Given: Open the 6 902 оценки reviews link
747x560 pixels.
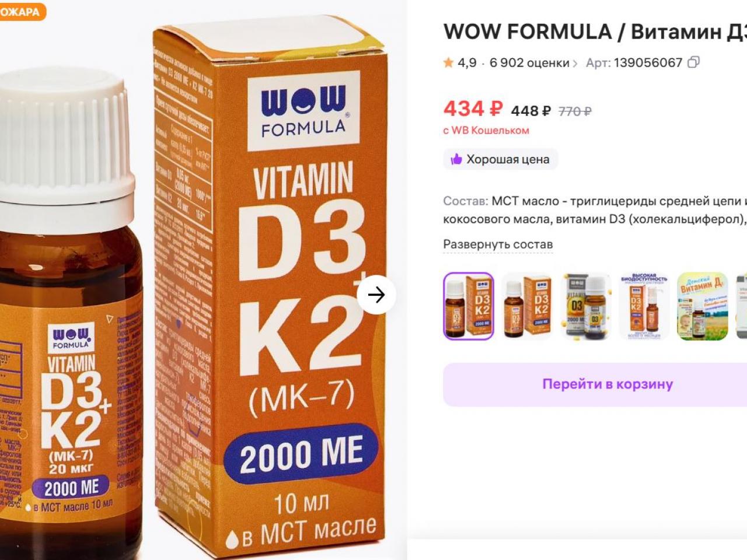Looking at the screenshot, I should coord(529,62).
